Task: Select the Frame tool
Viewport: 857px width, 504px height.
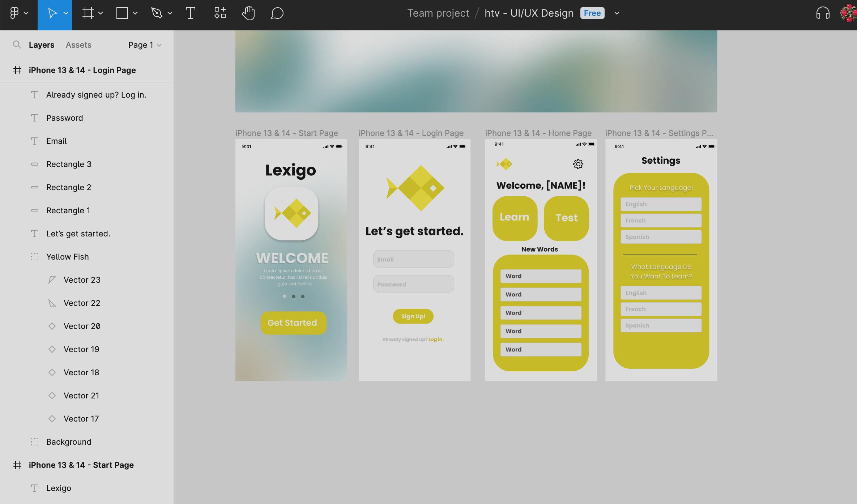Action: (88, 13)
